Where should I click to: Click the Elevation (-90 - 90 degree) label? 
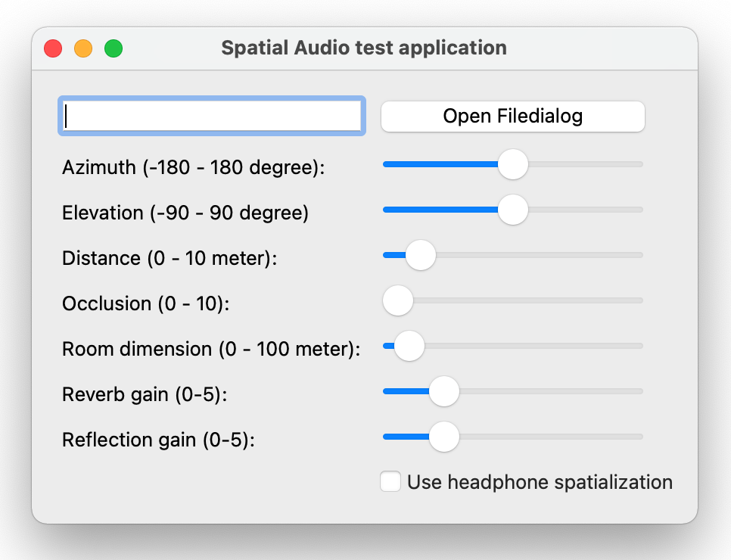[x=185, y=213]
